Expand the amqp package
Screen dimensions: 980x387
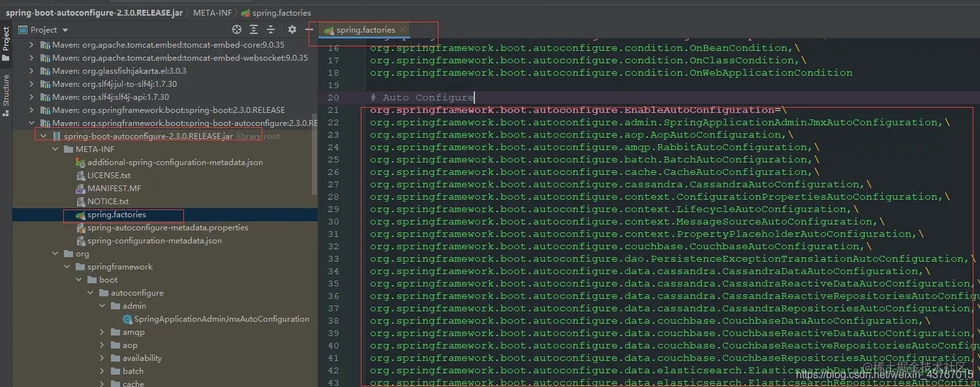(102, 332)
